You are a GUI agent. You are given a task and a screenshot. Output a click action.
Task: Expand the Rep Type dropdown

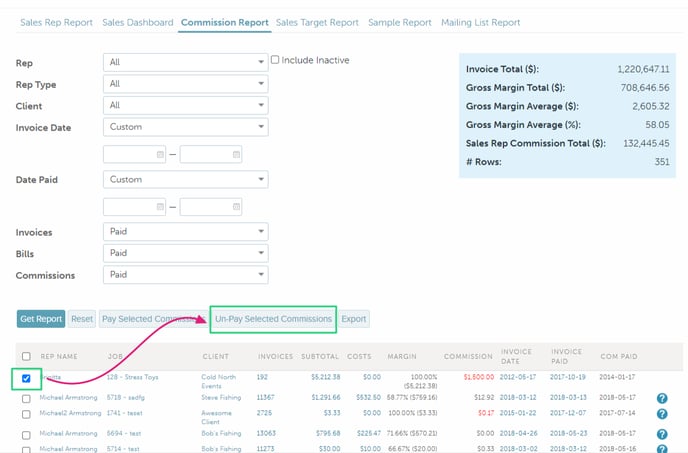185,84
